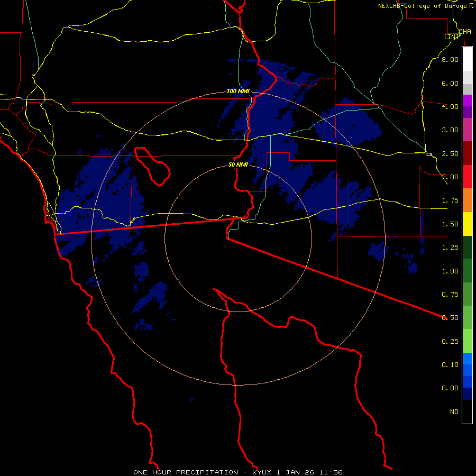The width and height of the screenshot is (476, 476).
Task: Select the orange legend swatch near 1.75
Action: (467, 200)
